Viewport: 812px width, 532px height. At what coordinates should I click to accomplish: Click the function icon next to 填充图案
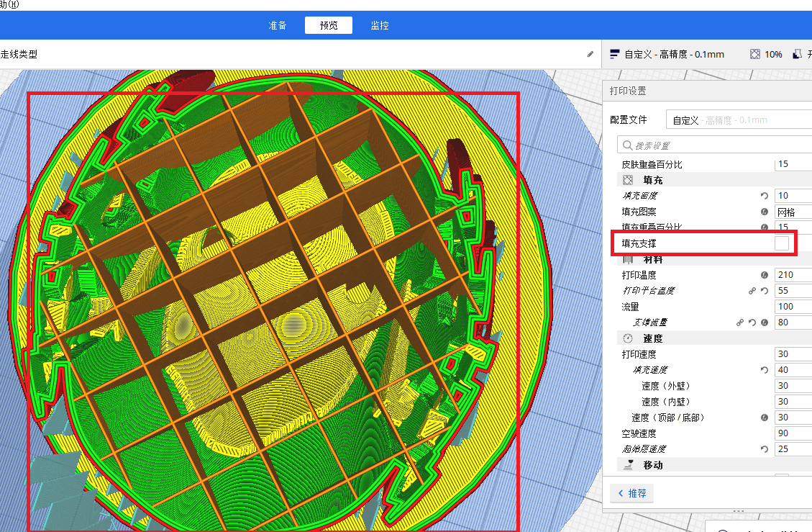click(765, 212)
